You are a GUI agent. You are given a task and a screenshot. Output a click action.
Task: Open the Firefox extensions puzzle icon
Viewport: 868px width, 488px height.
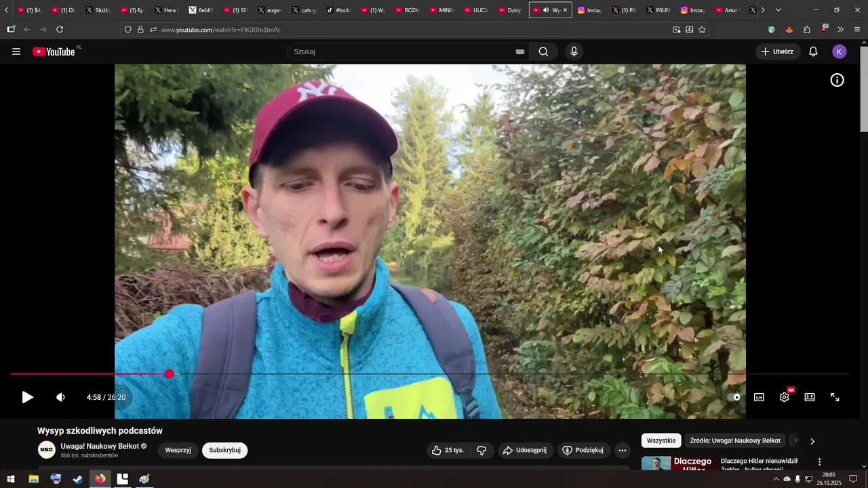806,30
